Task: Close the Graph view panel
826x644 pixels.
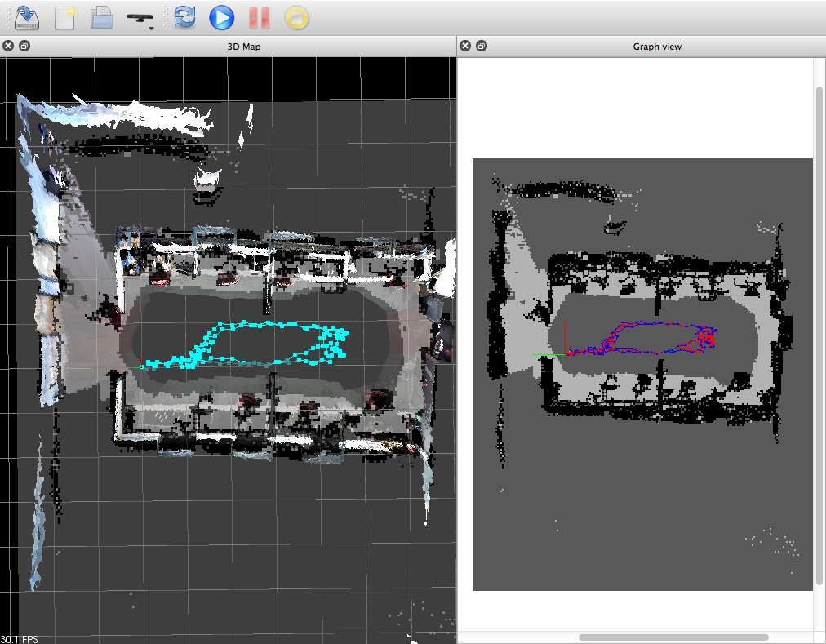Action: pos(465,47)
